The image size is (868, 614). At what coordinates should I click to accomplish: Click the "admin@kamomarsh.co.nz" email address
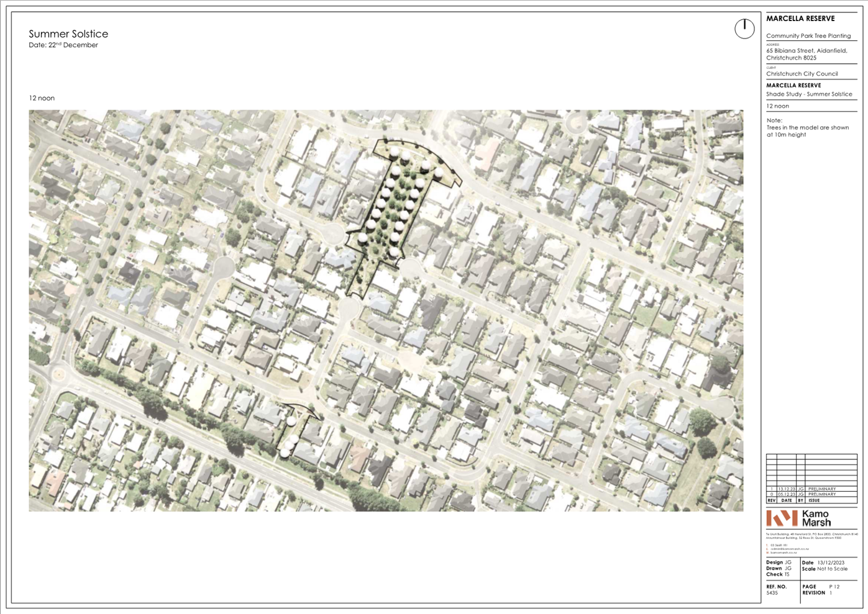[789, 549]
